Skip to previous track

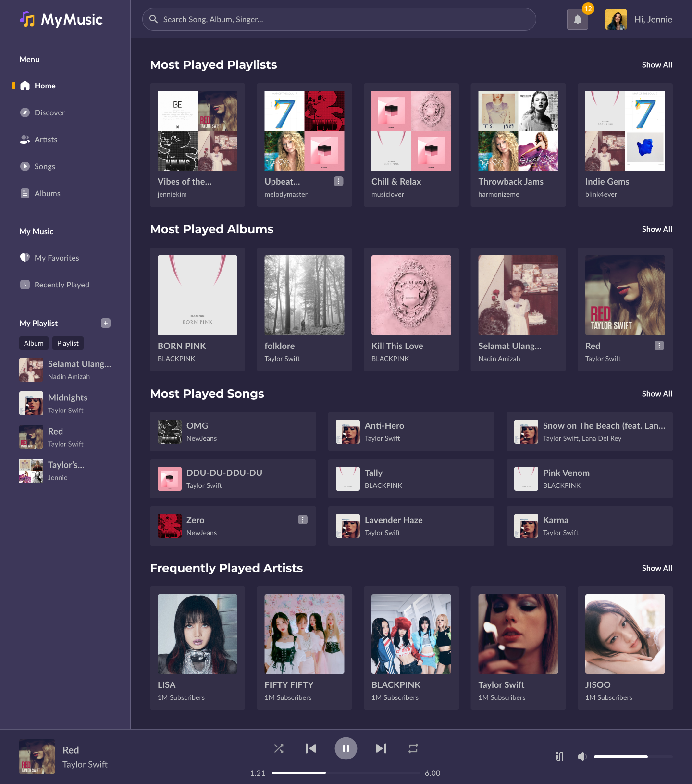(x=311, y=748)
